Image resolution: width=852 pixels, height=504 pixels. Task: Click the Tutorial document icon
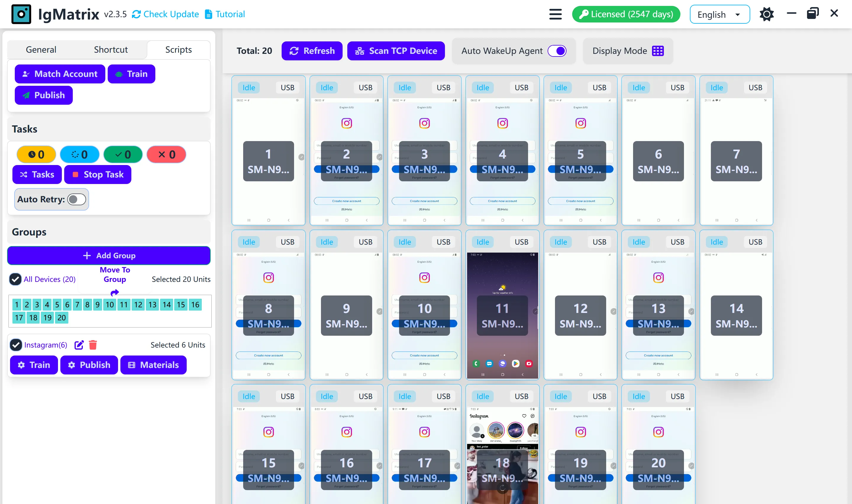click(208, 14)
